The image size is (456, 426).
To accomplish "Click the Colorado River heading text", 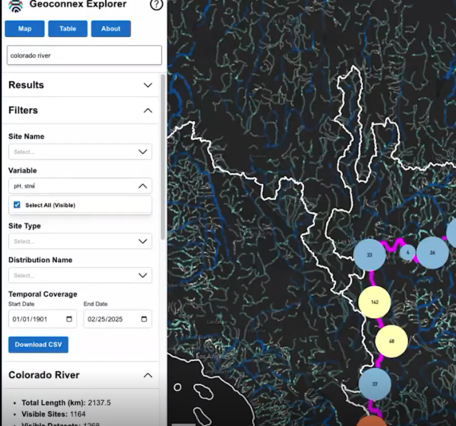I will [44, 375].
